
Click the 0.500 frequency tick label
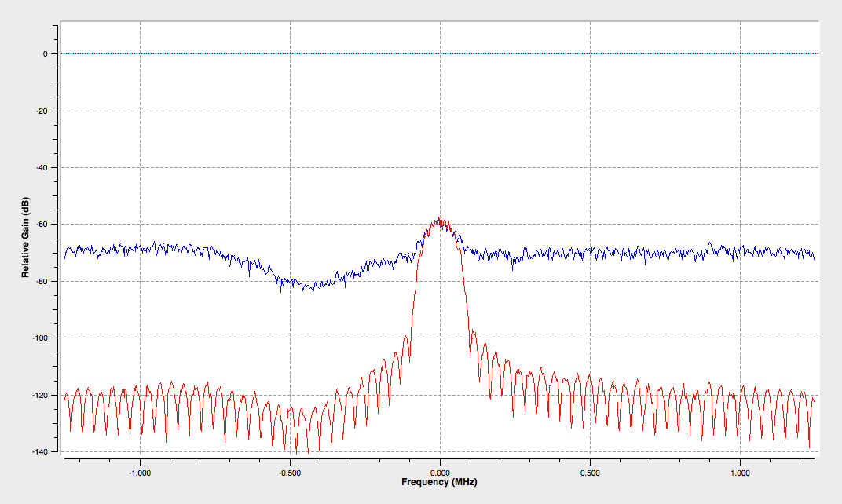click(590, 473)
